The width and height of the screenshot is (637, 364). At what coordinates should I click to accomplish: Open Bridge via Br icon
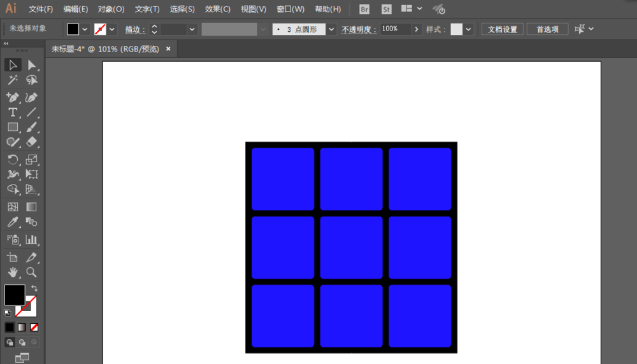[x=364, y=9]
